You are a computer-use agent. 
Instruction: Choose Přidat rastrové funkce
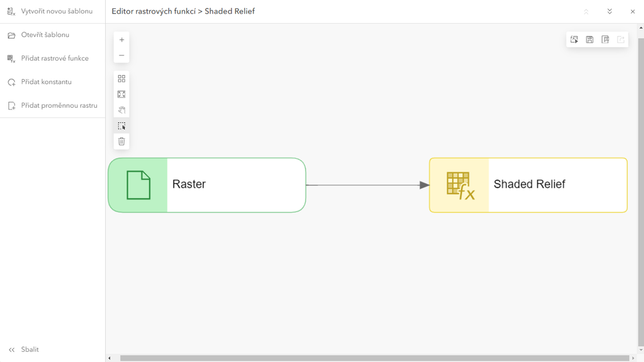[54, 59]
